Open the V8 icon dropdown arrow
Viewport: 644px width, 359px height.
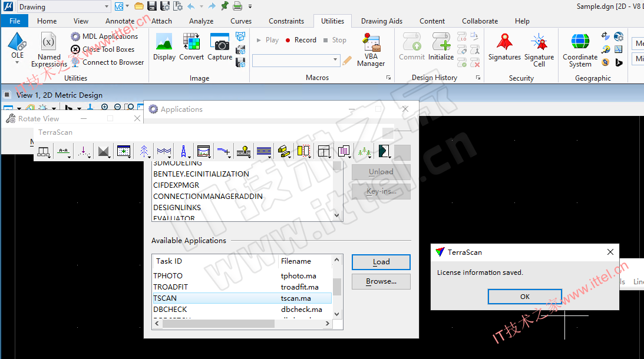pos(127,6)
